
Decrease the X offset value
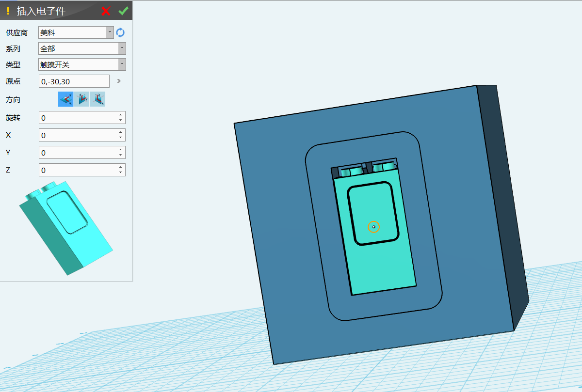click(120, 138)
